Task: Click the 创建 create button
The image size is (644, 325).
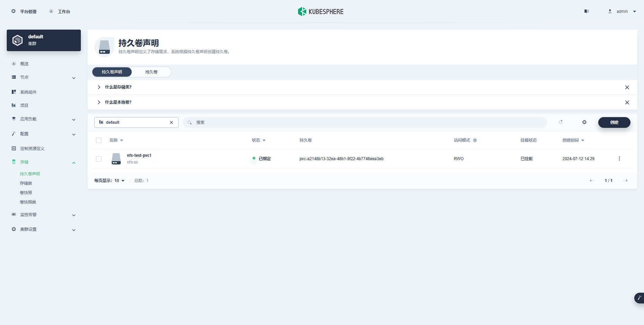Action: (x=614, y=122)
